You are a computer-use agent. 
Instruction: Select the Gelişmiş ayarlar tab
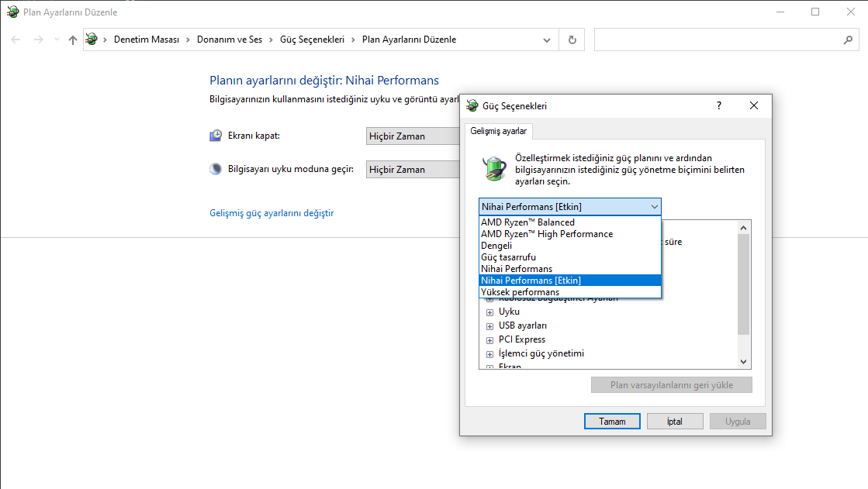pos(499,131)
